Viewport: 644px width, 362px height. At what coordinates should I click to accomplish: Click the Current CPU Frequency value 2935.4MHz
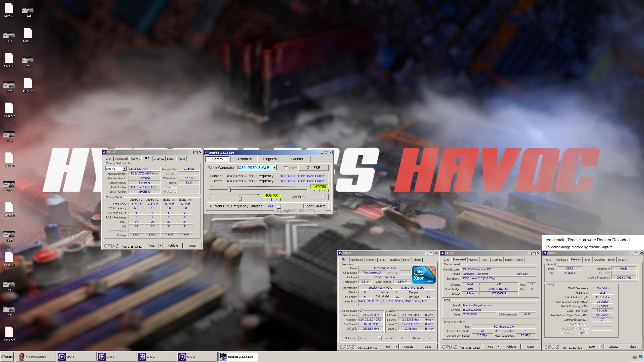[316, 206]
